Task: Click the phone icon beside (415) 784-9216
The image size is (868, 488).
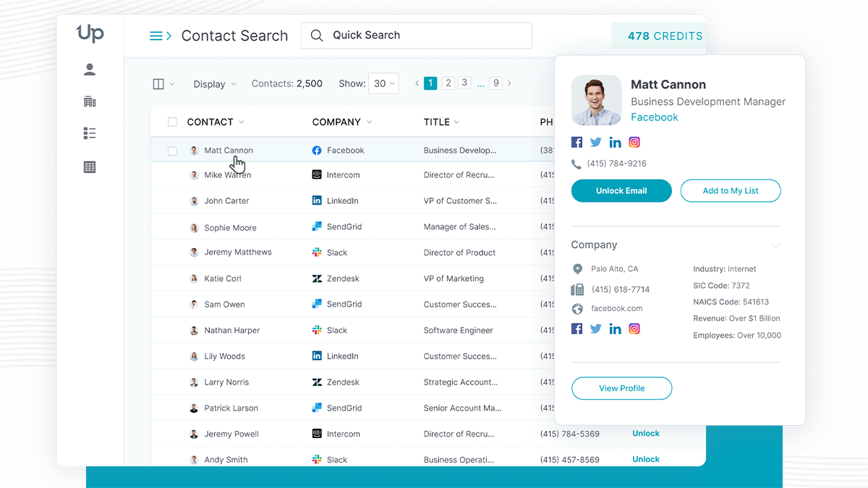Action: tap(576, 164)
